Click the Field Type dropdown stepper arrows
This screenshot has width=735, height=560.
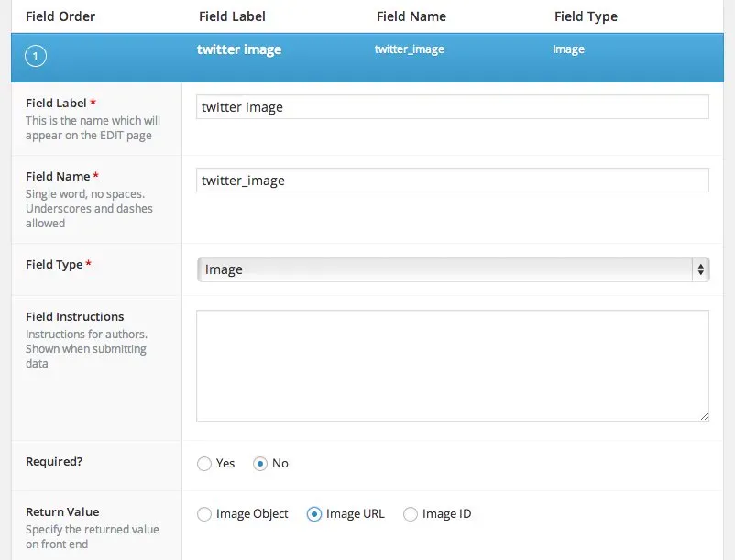click(701, 269)
